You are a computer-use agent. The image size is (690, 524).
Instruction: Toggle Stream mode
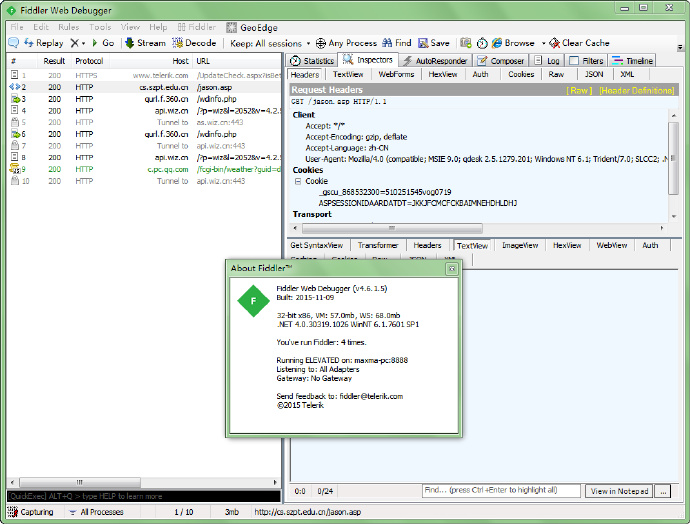145,43
